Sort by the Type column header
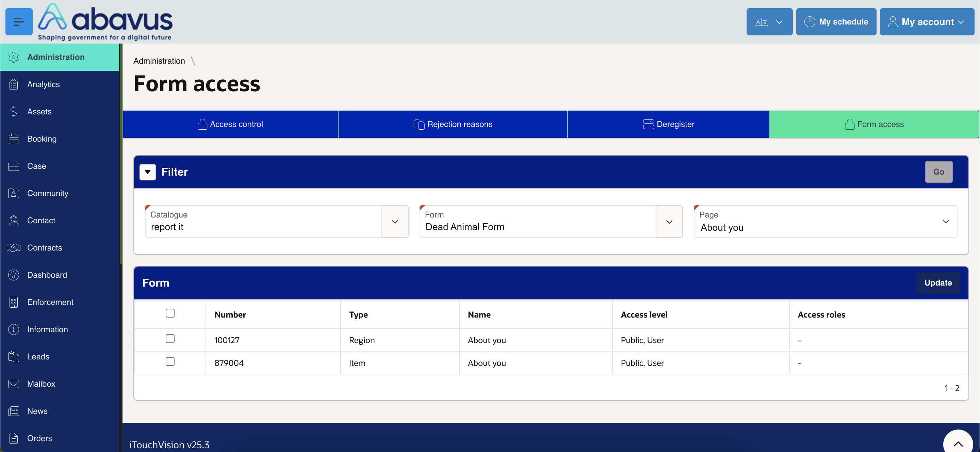The height and width of the screenshot is (452, 980). pyautogui.click(x=358, y=314)
